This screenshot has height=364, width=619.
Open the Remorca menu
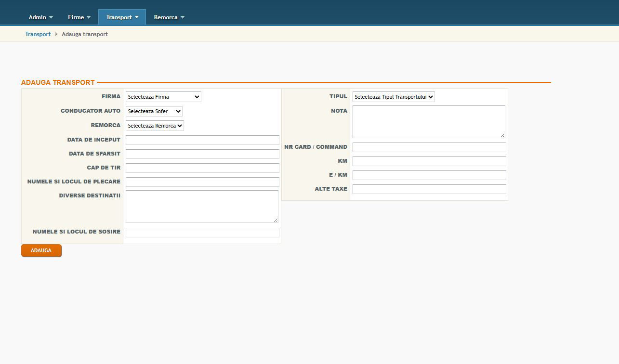tap(169, 17)
